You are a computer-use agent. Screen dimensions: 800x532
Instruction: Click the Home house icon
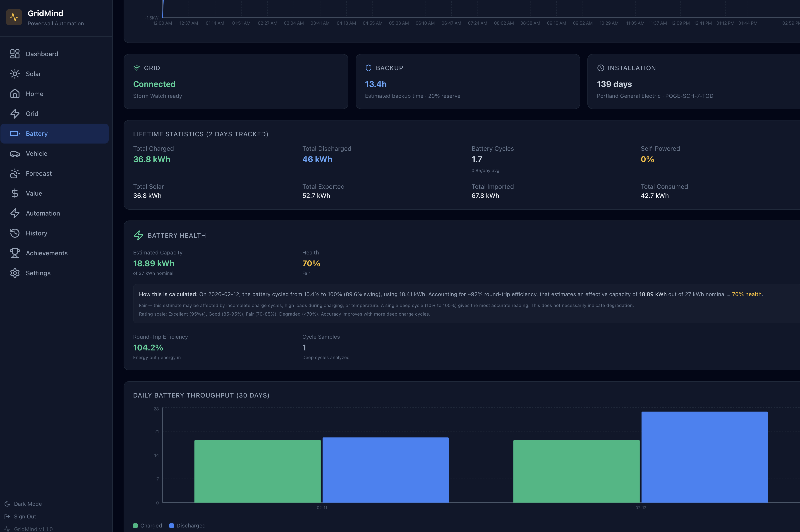(x=14, y=94)
